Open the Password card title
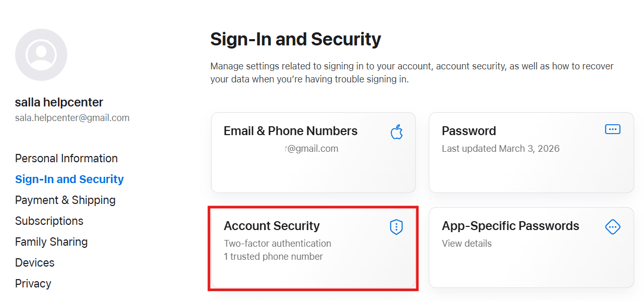Viewport: 644px width, 301px height. [468, 131]
